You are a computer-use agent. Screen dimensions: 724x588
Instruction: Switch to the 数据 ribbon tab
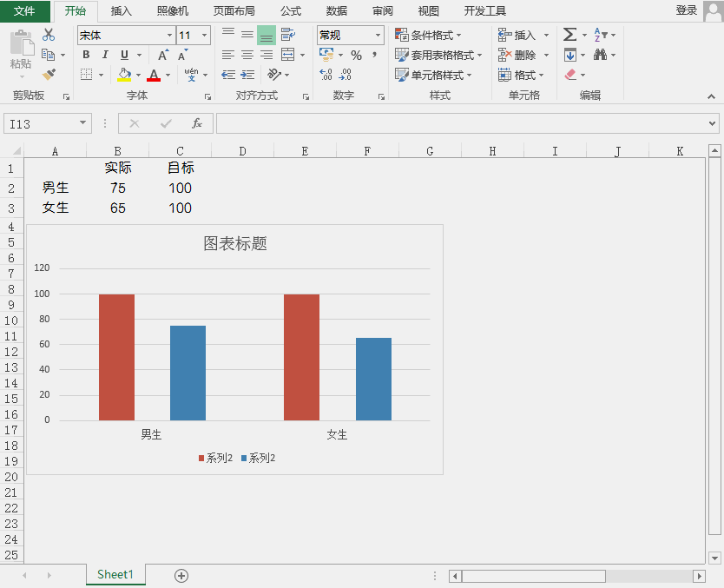337,10
